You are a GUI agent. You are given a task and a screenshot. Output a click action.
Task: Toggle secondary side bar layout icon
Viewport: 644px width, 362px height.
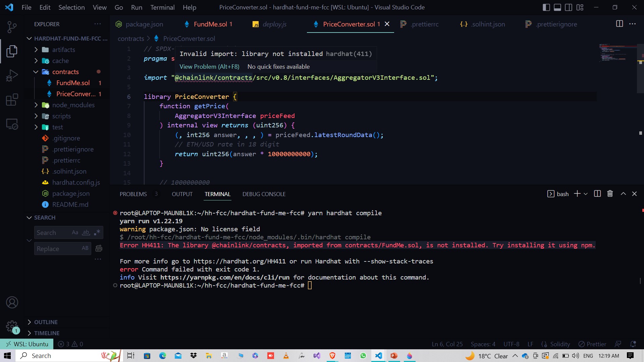[x=569, y=7]
